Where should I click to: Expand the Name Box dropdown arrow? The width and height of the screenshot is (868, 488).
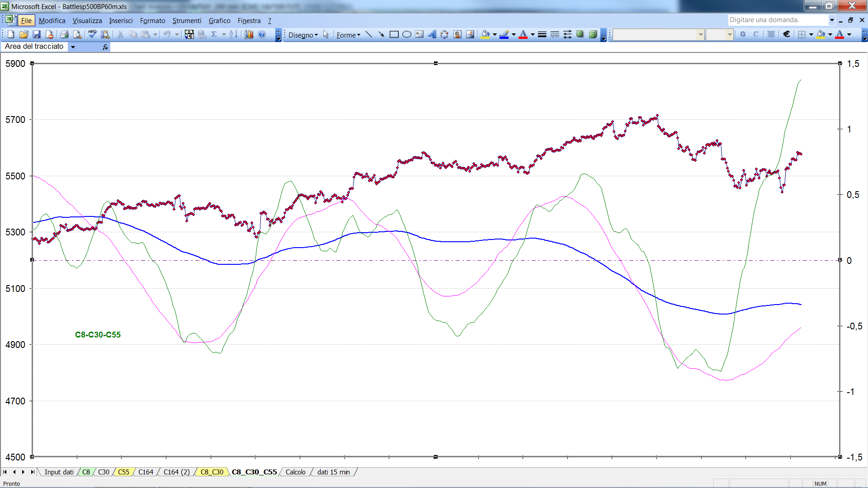click(x=73, y=47)
